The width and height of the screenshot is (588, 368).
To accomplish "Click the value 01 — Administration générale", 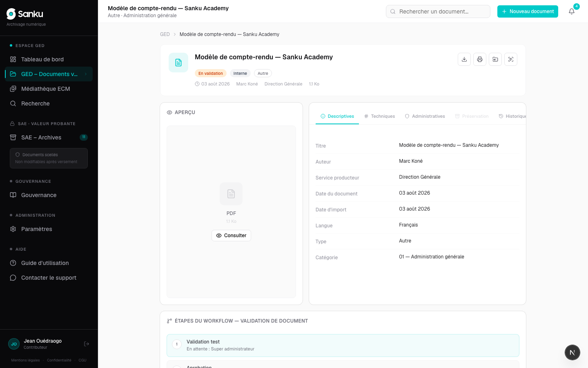I will (432, 257).
